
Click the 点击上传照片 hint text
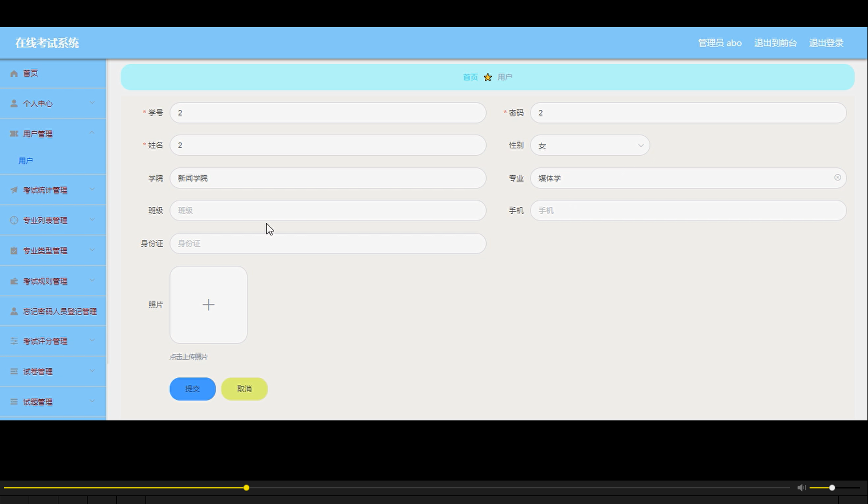[188, 357]
